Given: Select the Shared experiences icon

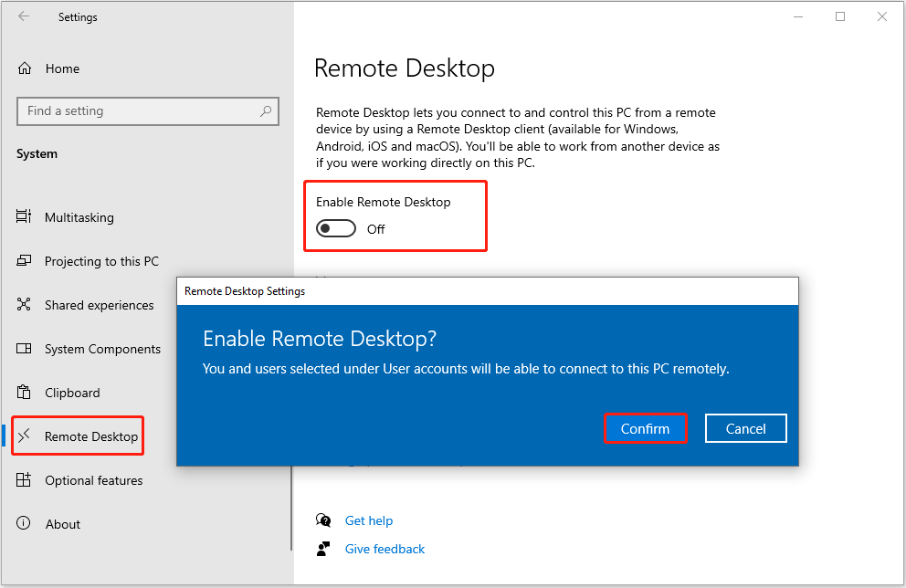Looking at the screenshot, I should (x=22, y=305).
